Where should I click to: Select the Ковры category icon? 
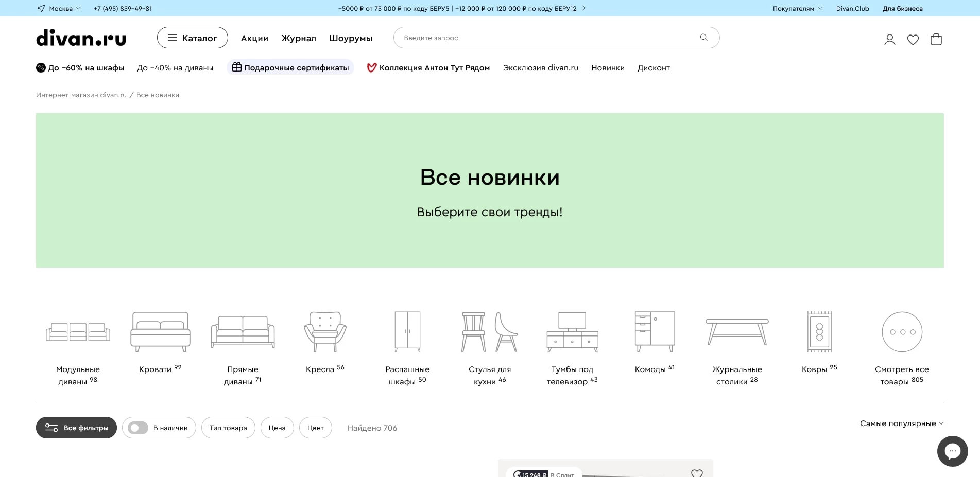coord(819,332)
